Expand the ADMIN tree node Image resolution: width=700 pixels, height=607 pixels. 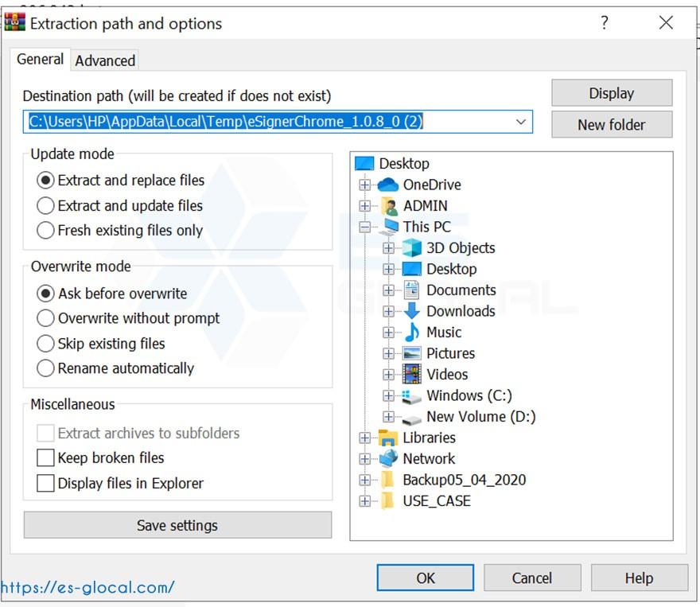click(365, 206)
